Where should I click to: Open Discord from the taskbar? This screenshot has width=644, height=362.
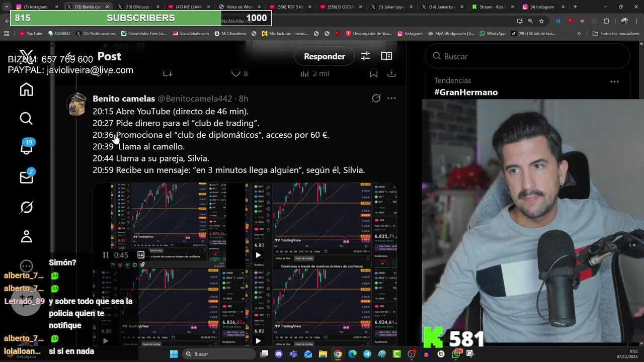click(279, 354)
